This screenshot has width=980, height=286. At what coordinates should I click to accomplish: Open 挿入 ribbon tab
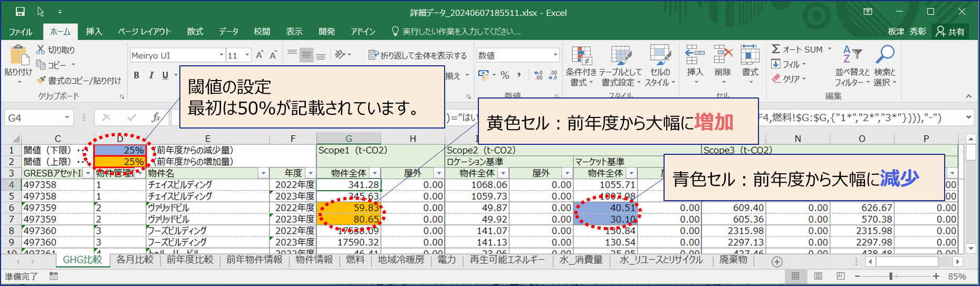[94, 32]
